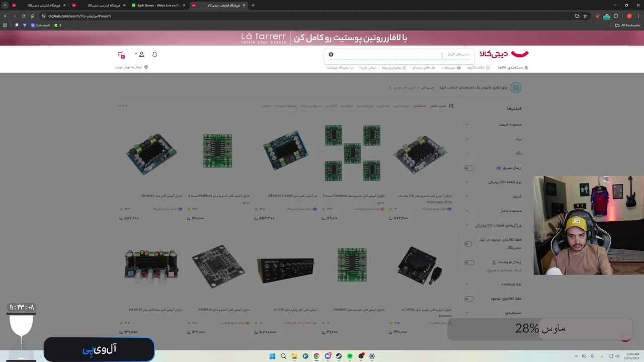Click the category grid icon beside suggestion
Viewport: 644px width, 362px height.
(x=516, y=87)
